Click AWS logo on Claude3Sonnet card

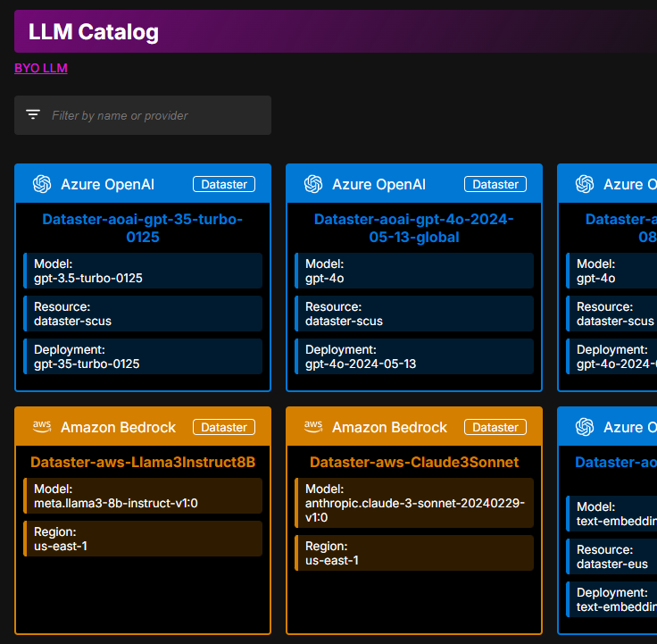pyautogui.click(x=313, y=427)
